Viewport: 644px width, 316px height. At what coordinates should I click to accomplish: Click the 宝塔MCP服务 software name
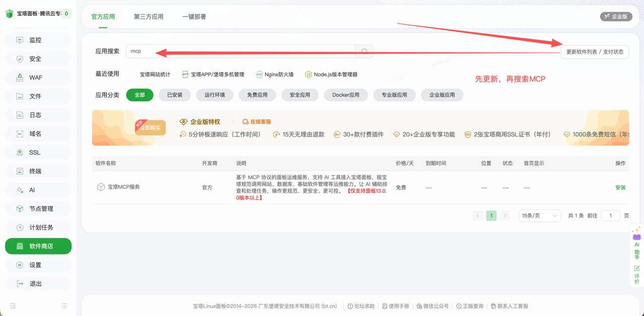(124, 187)
